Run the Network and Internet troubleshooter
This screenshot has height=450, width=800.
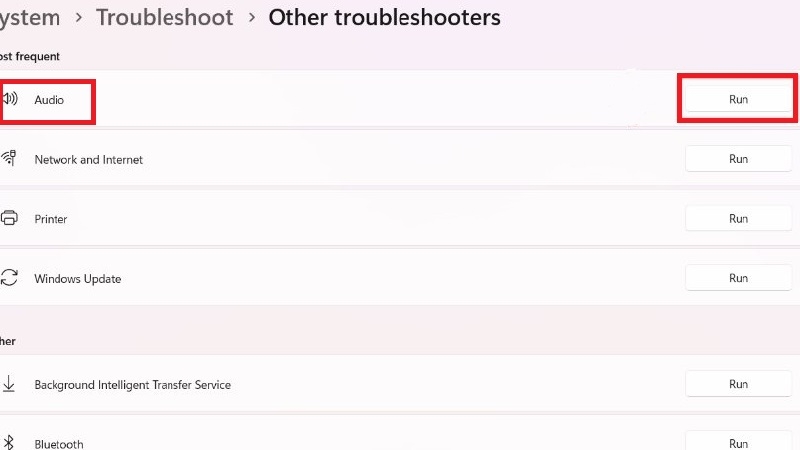pos(738,159)
